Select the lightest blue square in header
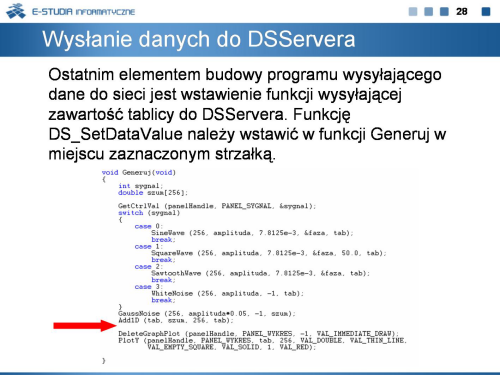The image size is (500, 375). point(413,12)
